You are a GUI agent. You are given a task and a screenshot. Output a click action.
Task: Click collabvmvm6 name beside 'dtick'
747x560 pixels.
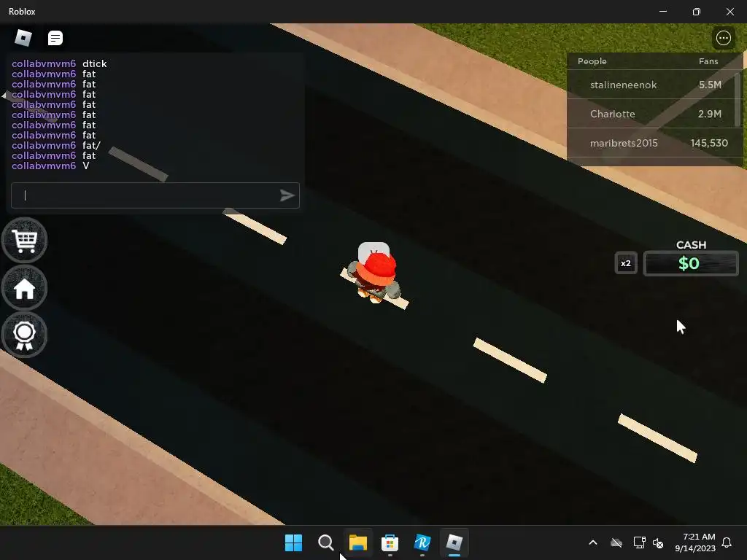pyautogui.click(x=44, y=64)
